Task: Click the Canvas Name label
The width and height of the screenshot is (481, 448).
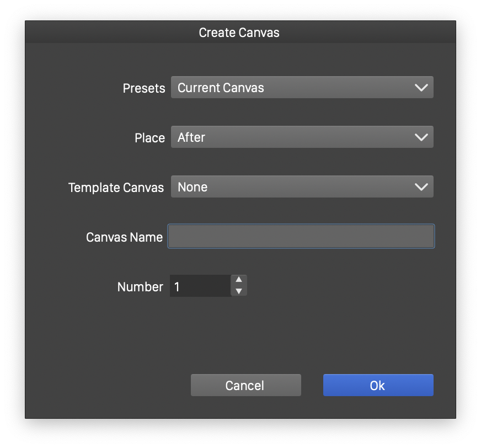Action: 124,237
